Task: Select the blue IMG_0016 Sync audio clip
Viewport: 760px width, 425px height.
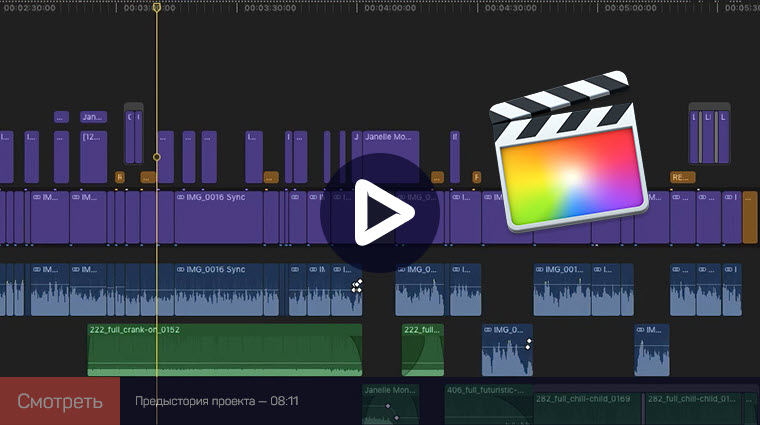Action: (219, 290)
